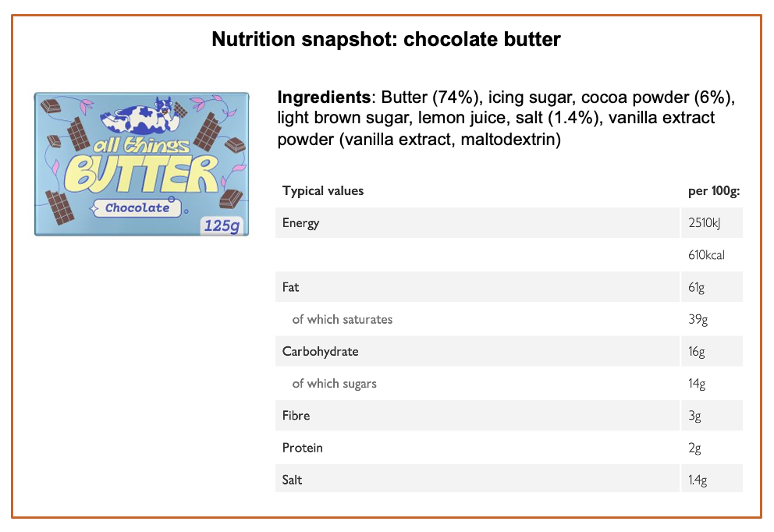Image resolution: width=774 pixels, height=532 pixels.
Task: Click the cow logo on the package
Action: pos(140,117)
